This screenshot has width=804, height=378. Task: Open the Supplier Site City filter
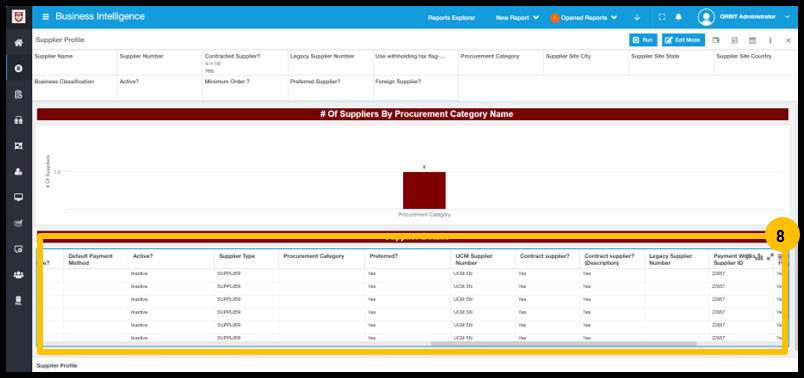(x=586, y=63)
